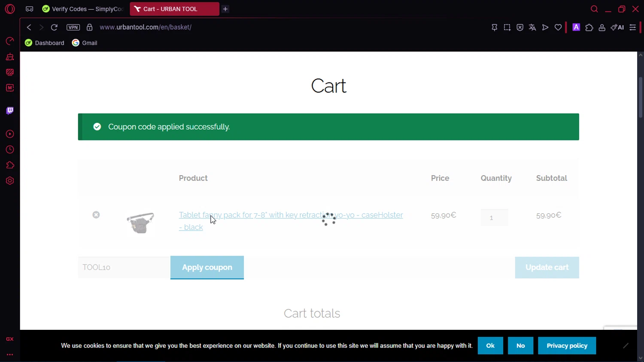Screen dimensions: 644x362
Task: Show site security lock information
Action: tap(89, 27)
